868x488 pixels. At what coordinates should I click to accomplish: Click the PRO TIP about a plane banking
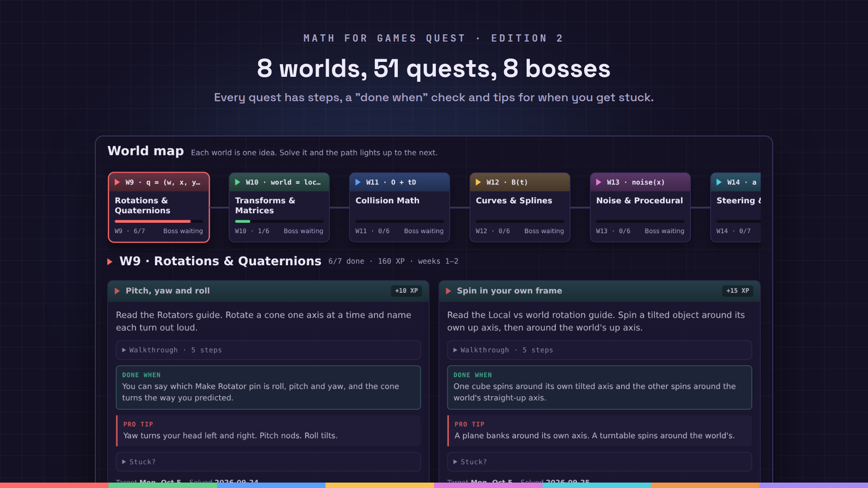[599, 431]
